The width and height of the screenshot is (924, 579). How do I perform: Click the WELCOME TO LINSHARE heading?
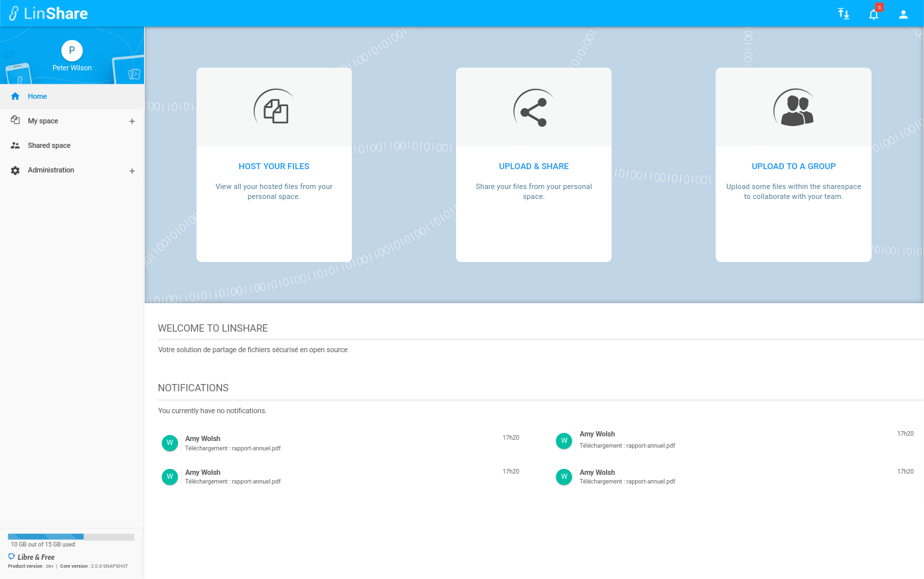coord(213,328)
